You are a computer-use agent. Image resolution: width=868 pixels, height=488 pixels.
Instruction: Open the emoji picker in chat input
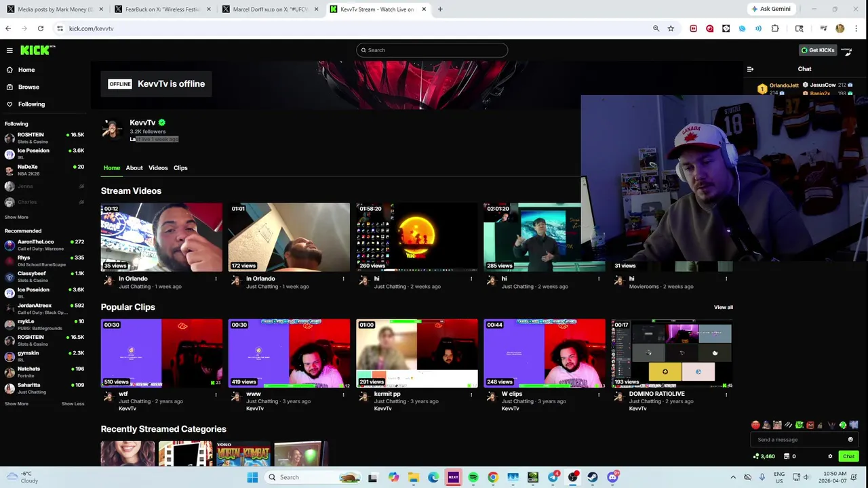[850, 440]
